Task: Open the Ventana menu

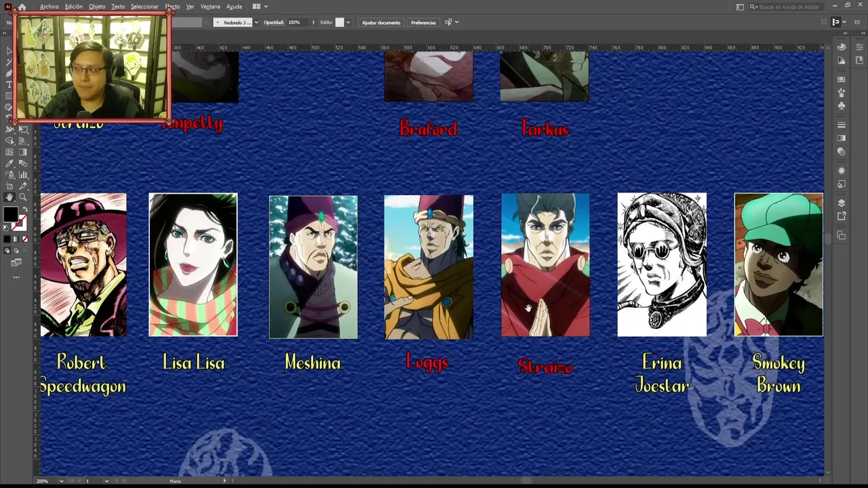Action: (210, 6)
